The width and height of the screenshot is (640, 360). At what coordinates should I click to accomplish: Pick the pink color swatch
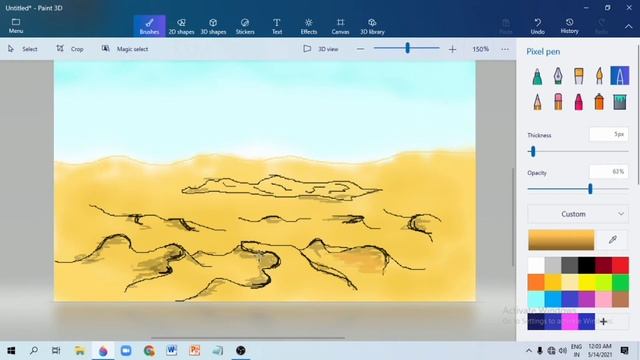click(603, 299)
